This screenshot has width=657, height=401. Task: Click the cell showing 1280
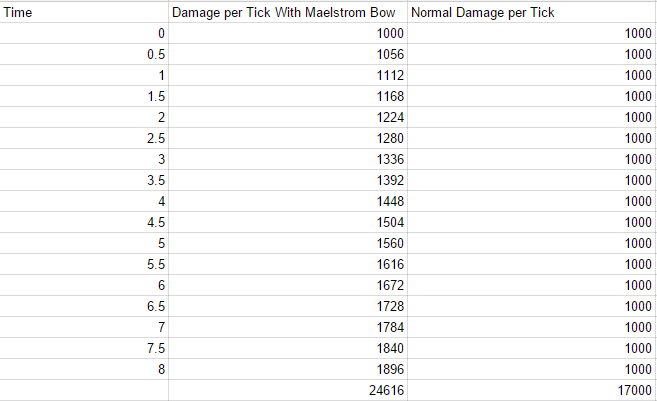(x=288, y=138)
